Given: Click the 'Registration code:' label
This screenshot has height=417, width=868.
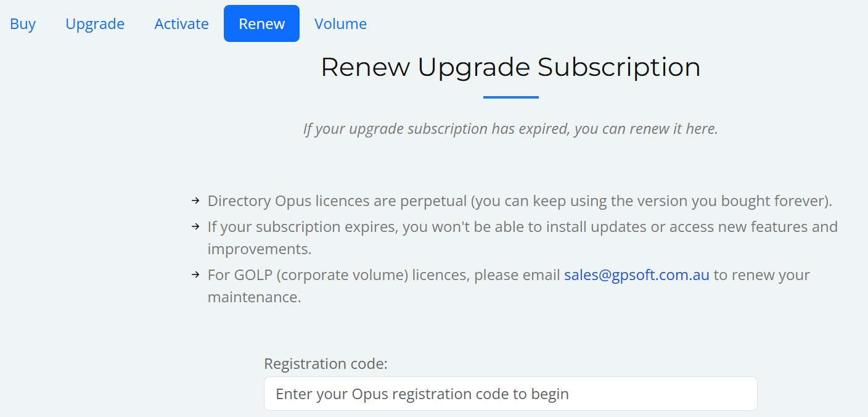Looking at the screenshot, I should click(x=325, y=364).
